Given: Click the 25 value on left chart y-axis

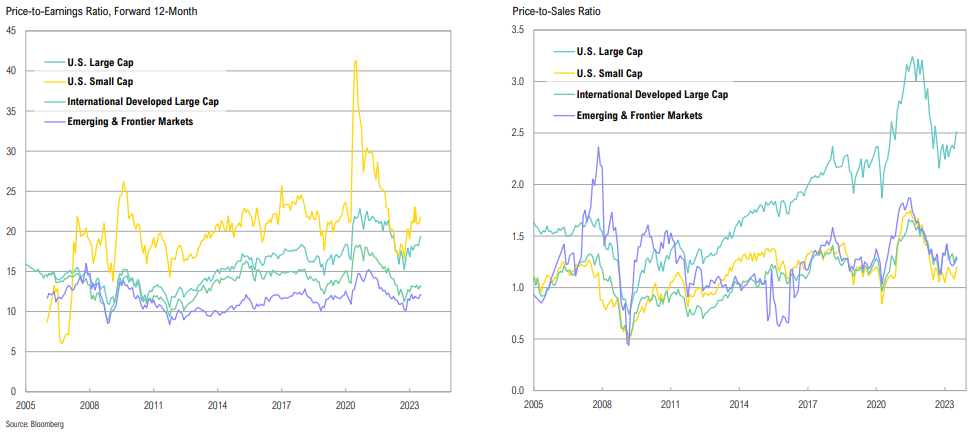Looking at the screenshot, I should click(11, 191).
